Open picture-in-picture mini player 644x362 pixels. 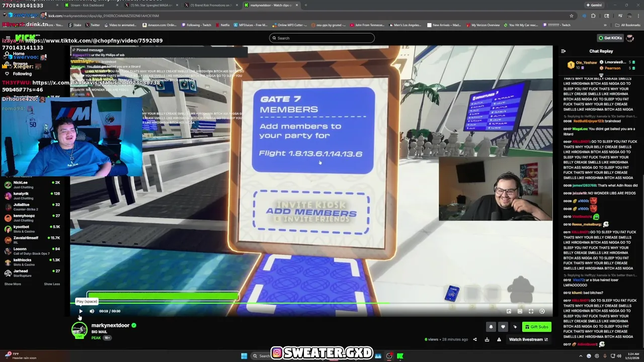[509, 312]
